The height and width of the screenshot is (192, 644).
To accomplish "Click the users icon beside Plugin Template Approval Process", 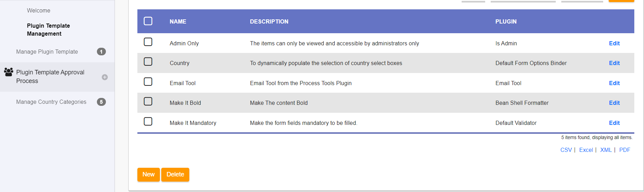I will [9, 72].
